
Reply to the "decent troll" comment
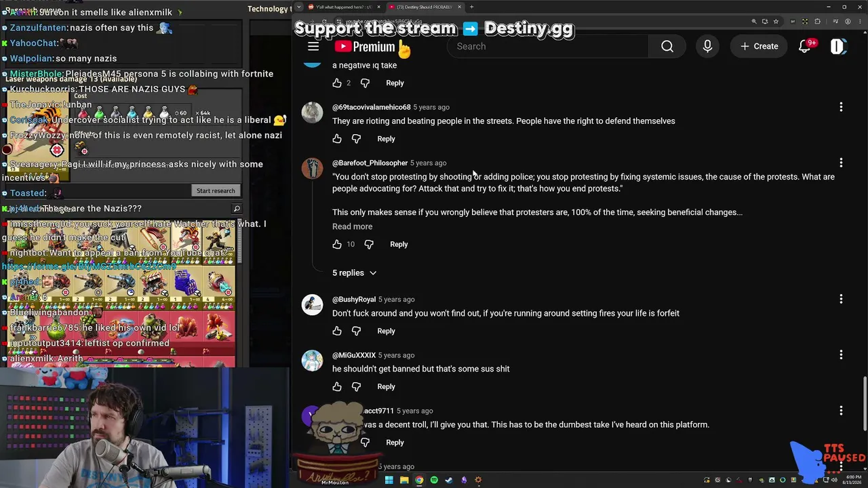(x=395, y=442)
